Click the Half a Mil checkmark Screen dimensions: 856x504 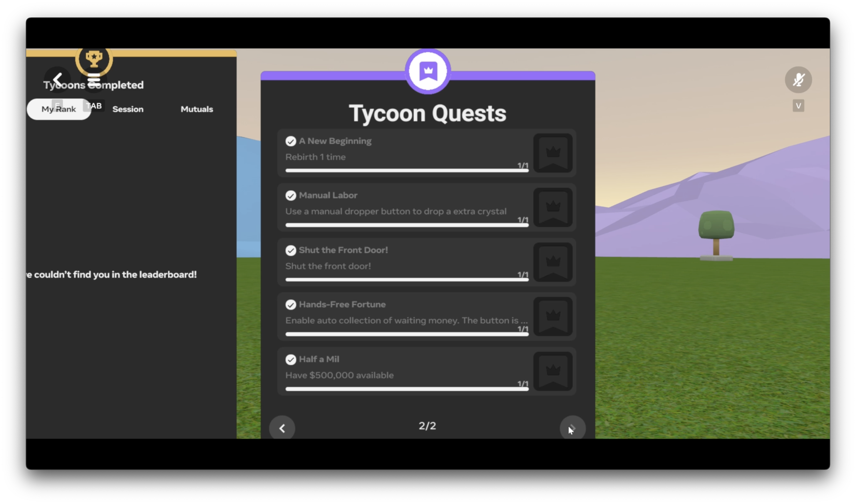291,359
